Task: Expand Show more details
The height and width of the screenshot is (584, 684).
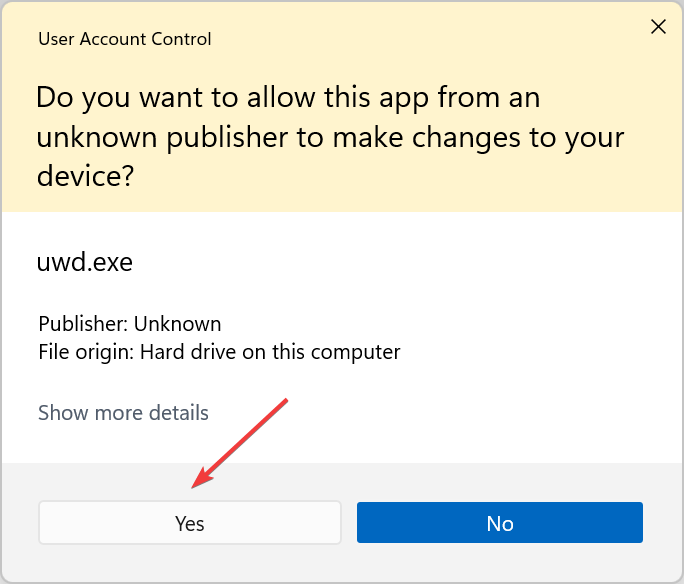Action: pyautogui.click(x=123, y=413)
